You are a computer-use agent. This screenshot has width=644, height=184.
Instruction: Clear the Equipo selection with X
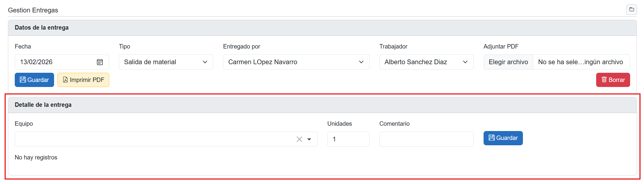click(299, 139)
